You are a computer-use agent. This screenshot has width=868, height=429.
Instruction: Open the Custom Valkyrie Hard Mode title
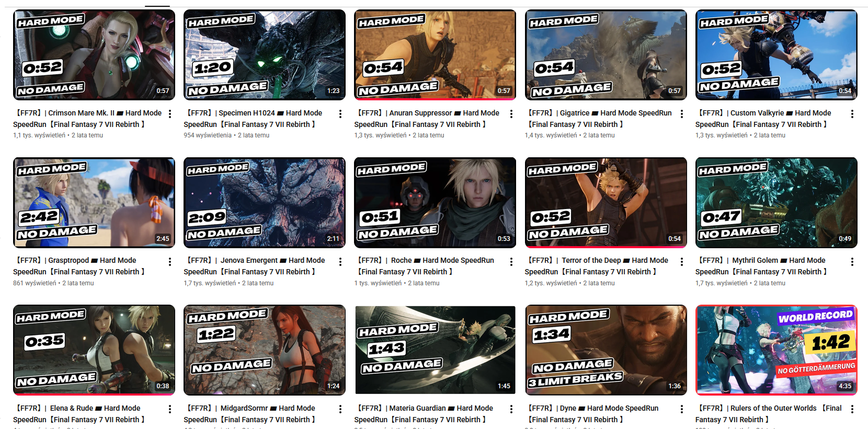763,119
